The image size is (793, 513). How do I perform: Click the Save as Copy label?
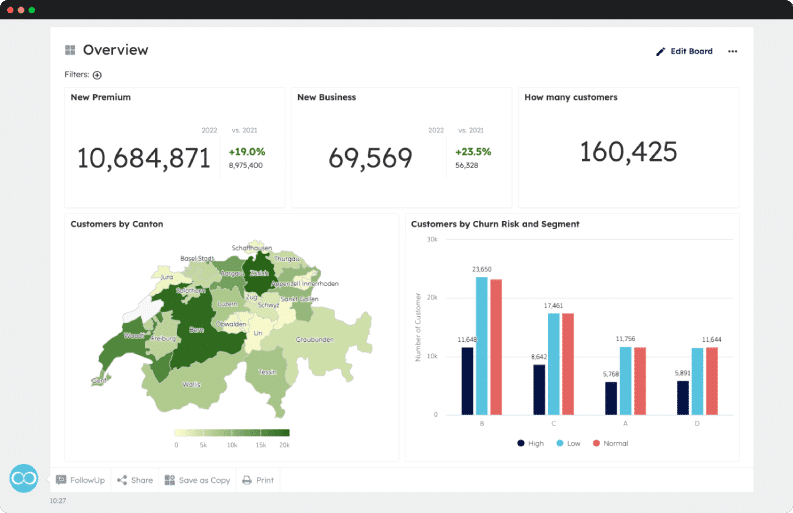(x=204, y=480)
